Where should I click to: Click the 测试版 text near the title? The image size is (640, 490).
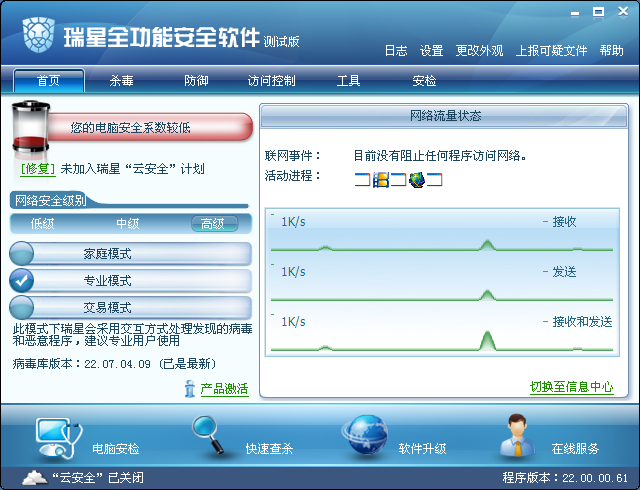(281, 42)
